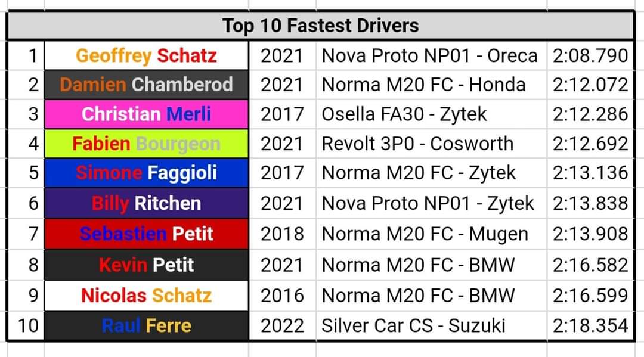Select the lime Fabien Bourgeon cell

[x=146, y=144]
